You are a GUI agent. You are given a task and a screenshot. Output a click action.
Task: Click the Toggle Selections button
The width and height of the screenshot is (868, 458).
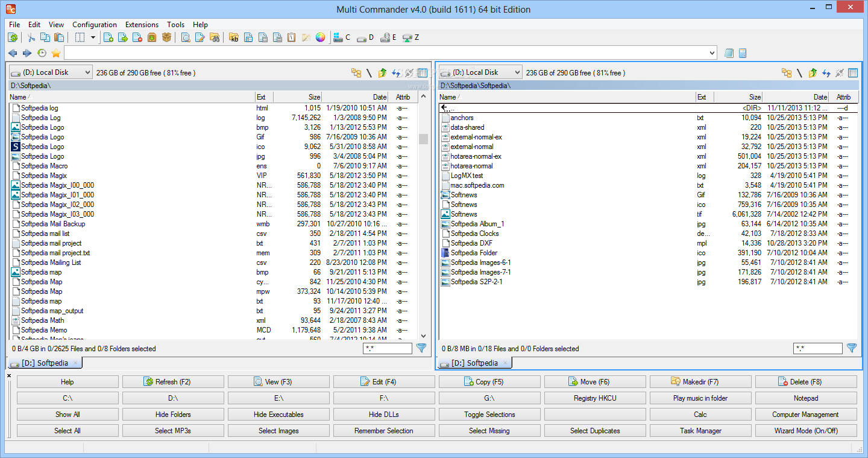click(489, 414)
